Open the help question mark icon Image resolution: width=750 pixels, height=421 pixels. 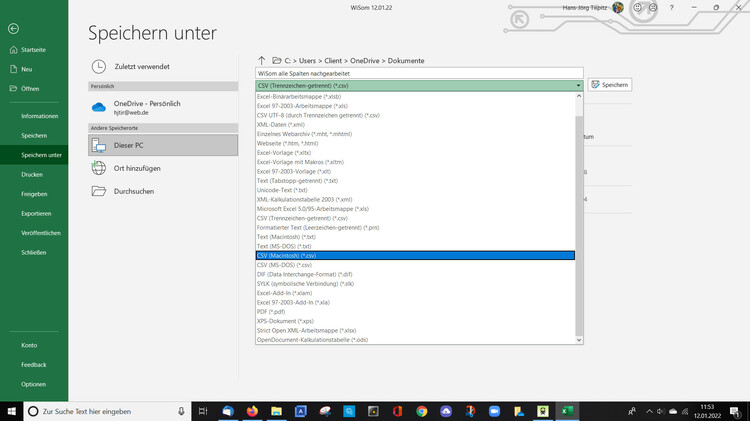672,8
